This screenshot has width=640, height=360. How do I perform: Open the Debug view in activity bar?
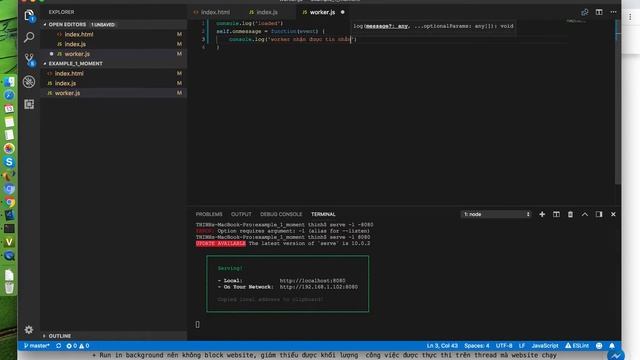(29, 82)
